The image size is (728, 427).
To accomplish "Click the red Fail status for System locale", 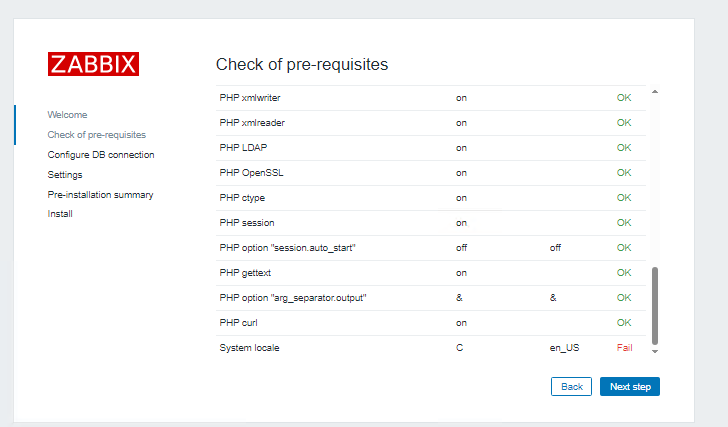I will pos(624,347).
